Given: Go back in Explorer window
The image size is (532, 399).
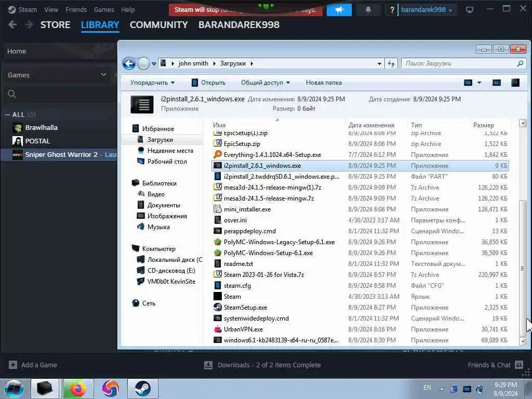Looking at the screenshot, I should [129, 63].
